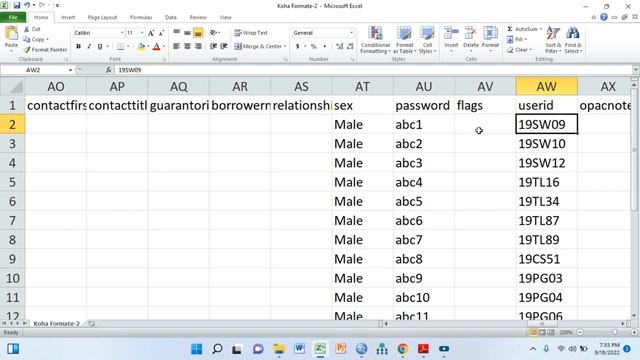Open the font size dropdown

click(x=142, y=33)
